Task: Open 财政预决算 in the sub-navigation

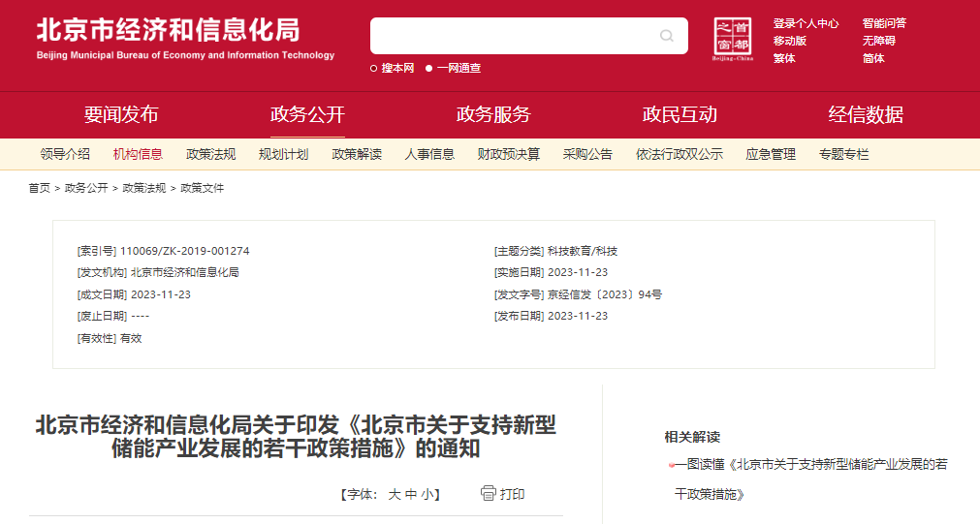Action: click(x=509, y=154)
